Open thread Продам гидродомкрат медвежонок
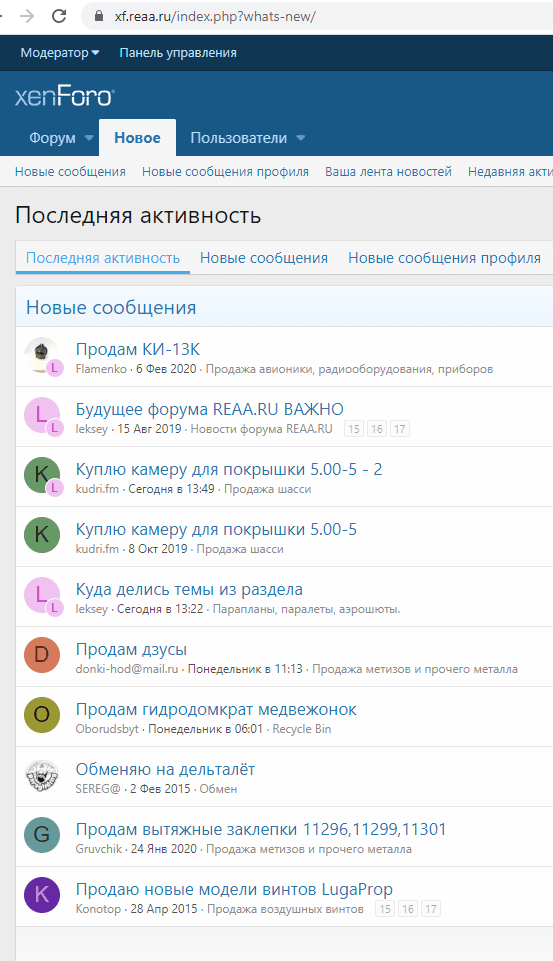The image size is (553, 961). 216,710
